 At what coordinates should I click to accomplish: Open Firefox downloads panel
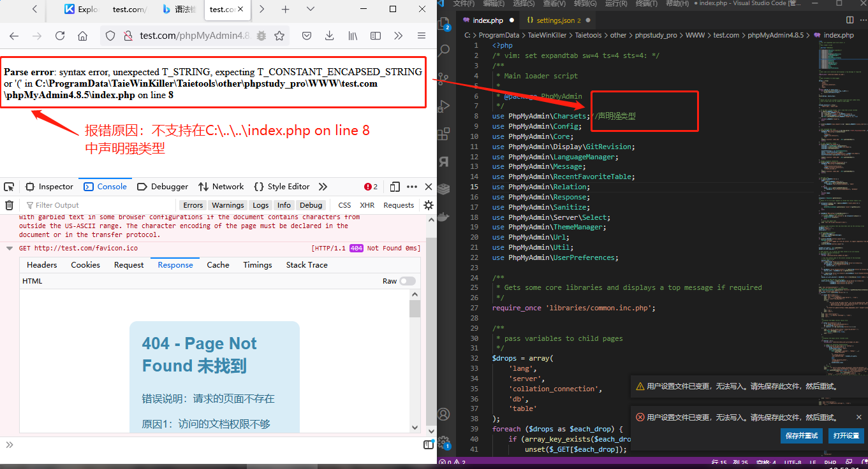click(x=330, y=36)
